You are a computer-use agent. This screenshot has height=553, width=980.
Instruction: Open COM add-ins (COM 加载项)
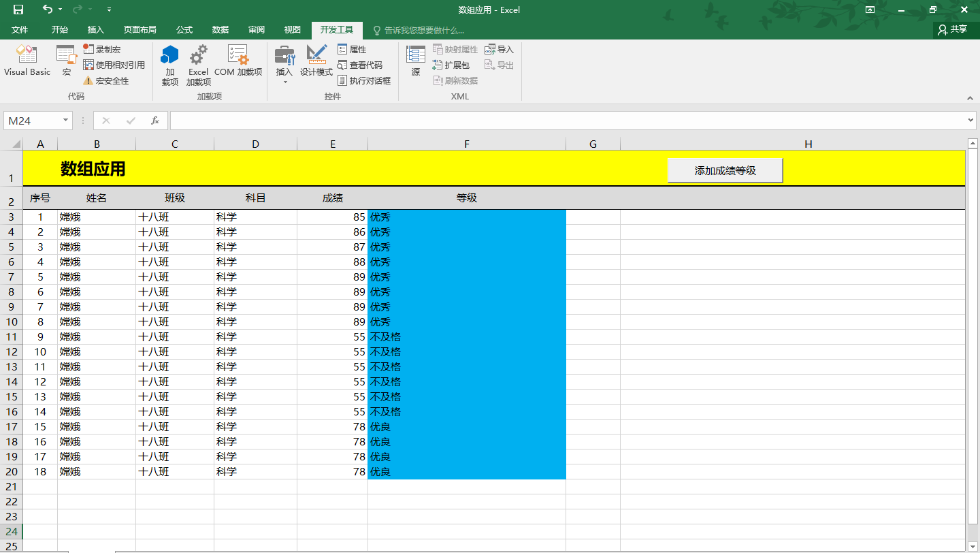click(x=238, y=61)
